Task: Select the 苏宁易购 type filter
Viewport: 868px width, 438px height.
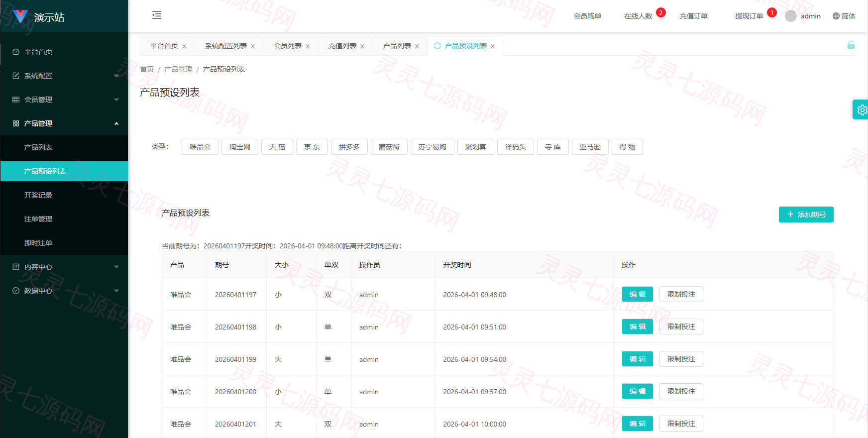Action: pos(433,147)
